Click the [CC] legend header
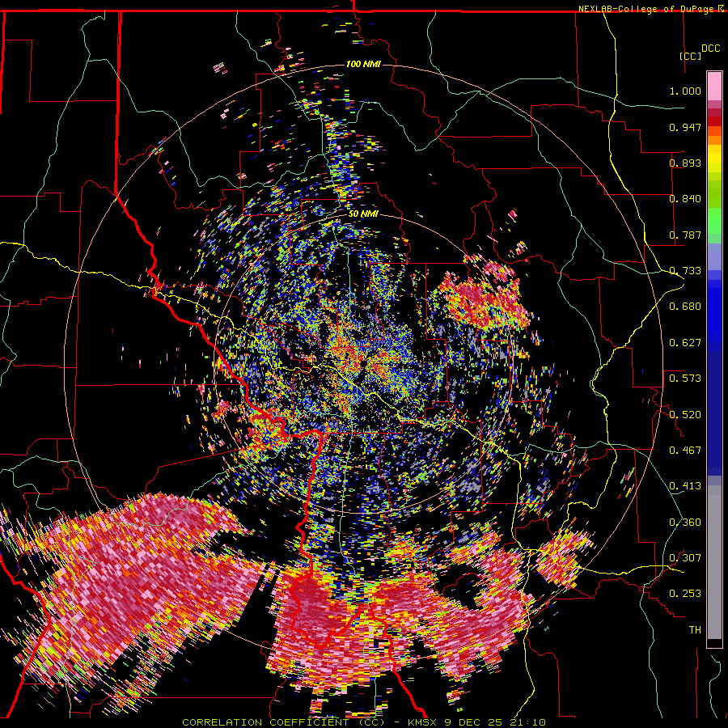 pyautogui.click(x=690, y=56)
